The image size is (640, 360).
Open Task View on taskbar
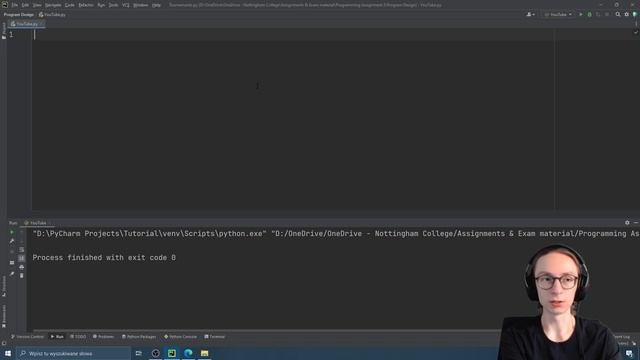[139, 353]
